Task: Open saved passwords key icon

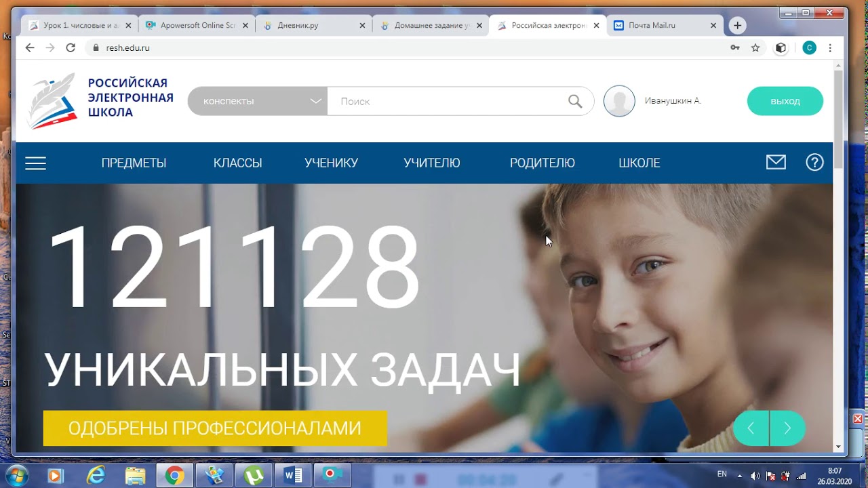Action: tap(735, 47)
